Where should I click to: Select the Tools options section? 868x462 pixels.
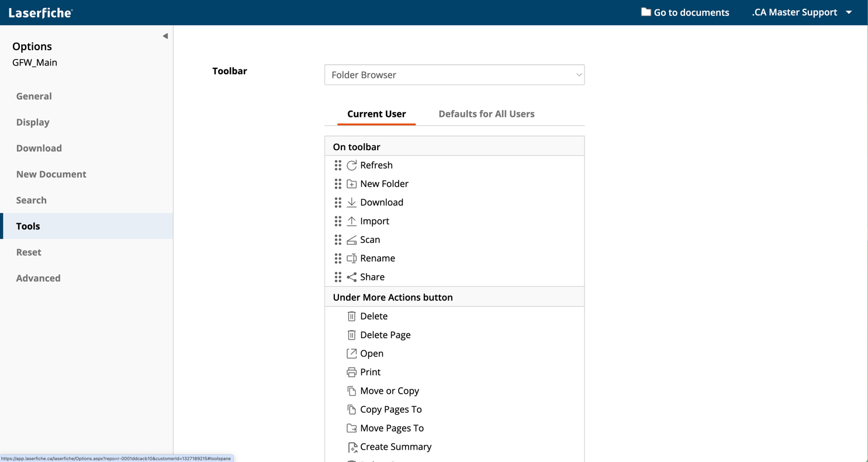pos(87,226)
